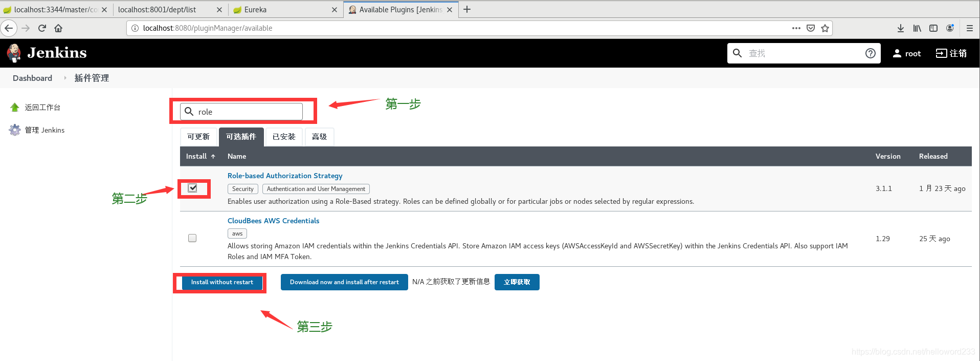Image resolution: width=980 pixels, height=361 pixels.
Task: Close the Available Plugins tab
Action: coord(450,10)
